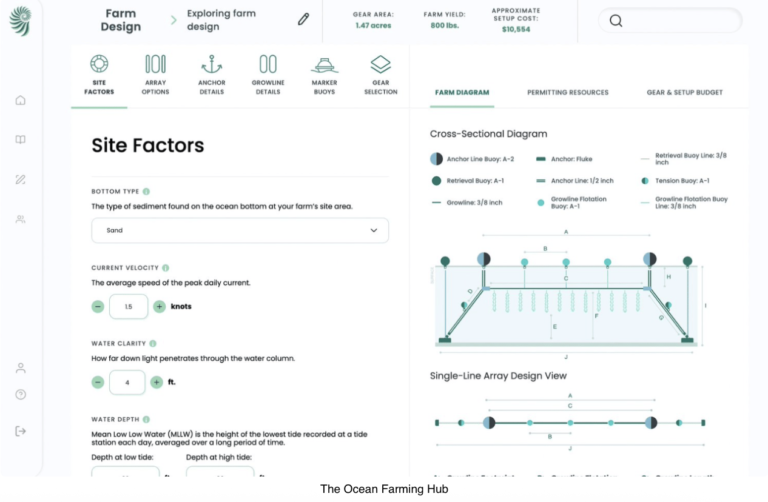Image resolution: width=768 pixels, height=502 pixels.
Task: Open the Gear Selection layers icon
Action: click(381, 64)
